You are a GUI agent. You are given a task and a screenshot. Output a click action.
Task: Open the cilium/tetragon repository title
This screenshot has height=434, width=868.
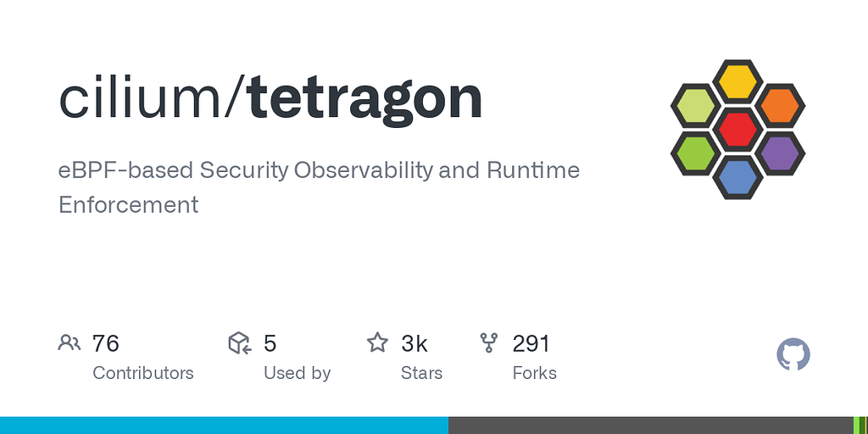(270, 99)
